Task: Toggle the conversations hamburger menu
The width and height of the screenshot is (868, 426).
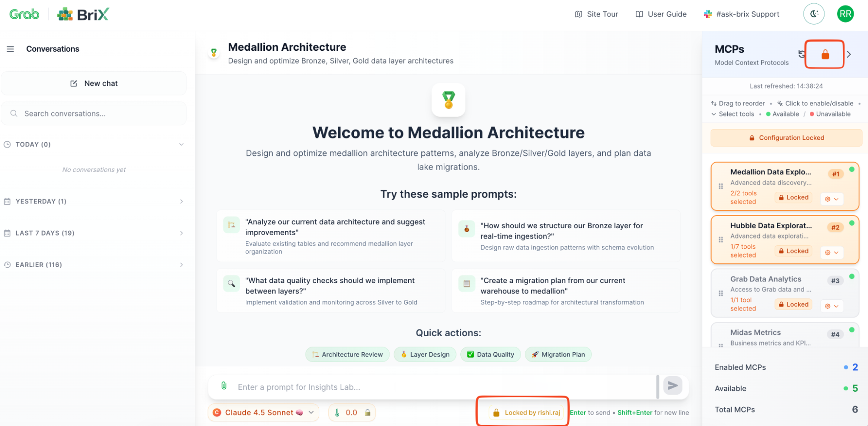Action: tap(10, 49)
